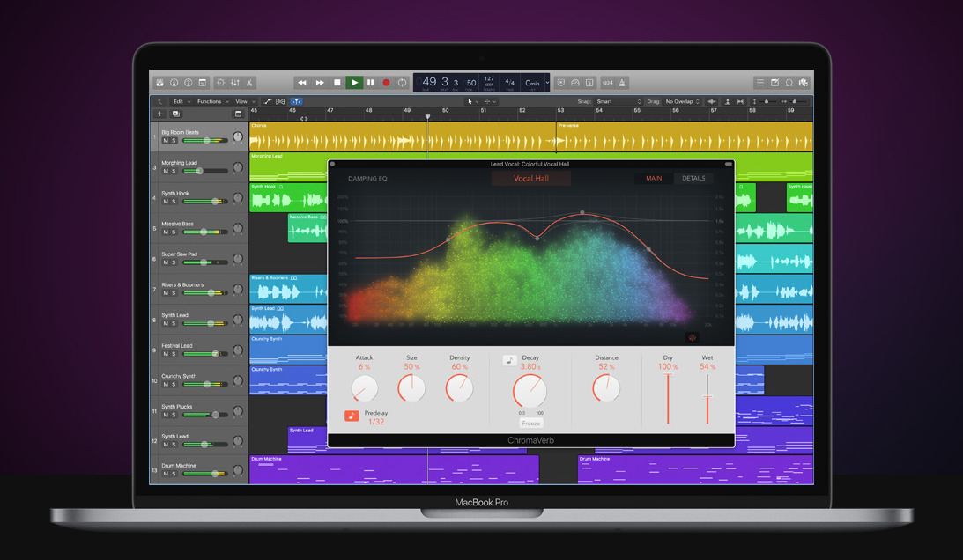Click the tempo value 127 in display
The height and width of the screenshot is (560, 963).
tap(489, 78)
